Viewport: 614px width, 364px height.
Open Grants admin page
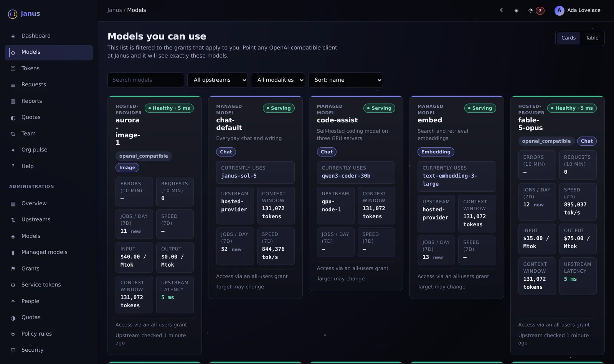[x=49, y=268]
